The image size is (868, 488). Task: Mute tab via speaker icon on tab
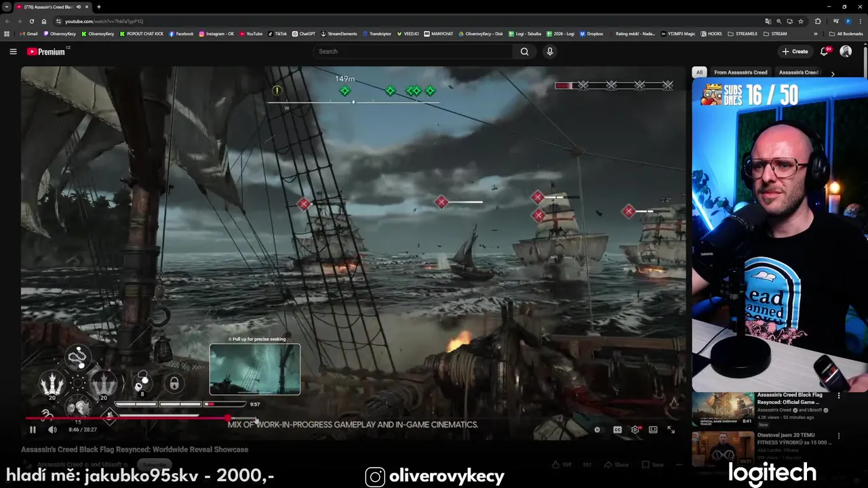[79, 7]
